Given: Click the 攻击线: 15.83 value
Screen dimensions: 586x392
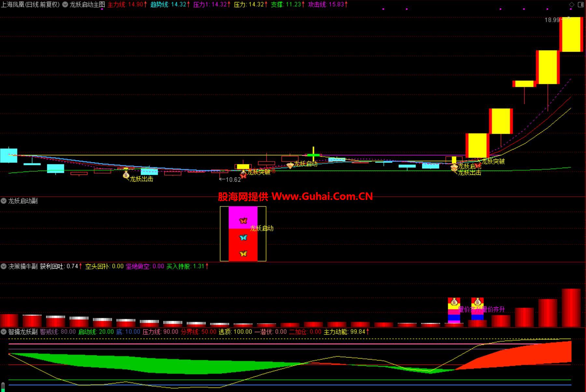Looking at the screenshot, I should coord(328,5).
